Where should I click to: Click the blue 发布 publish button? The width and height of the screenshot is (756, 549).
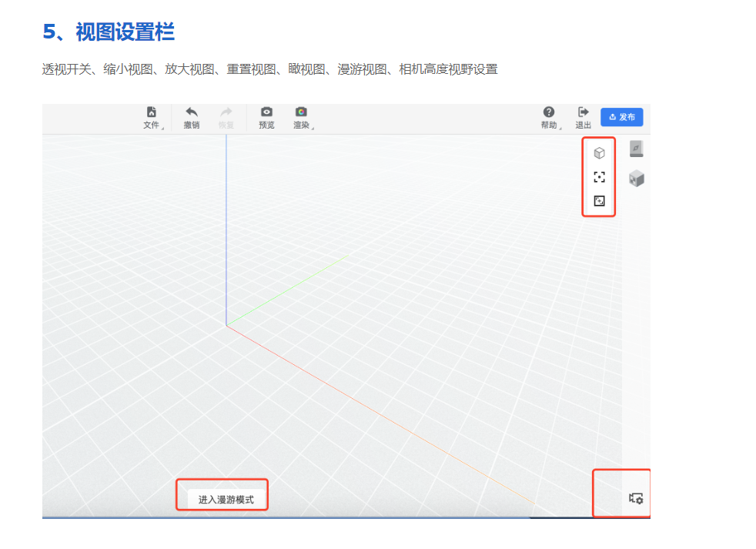[x=621, y=117]
